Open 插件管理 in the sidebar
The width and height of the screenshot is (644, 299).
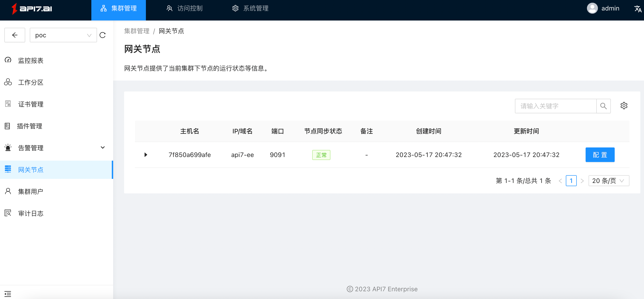pos(56,126)
